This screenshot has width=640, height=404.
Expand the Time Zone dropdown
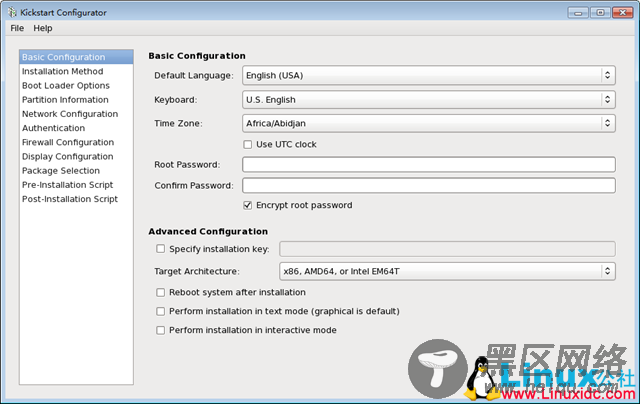point(429,123)
